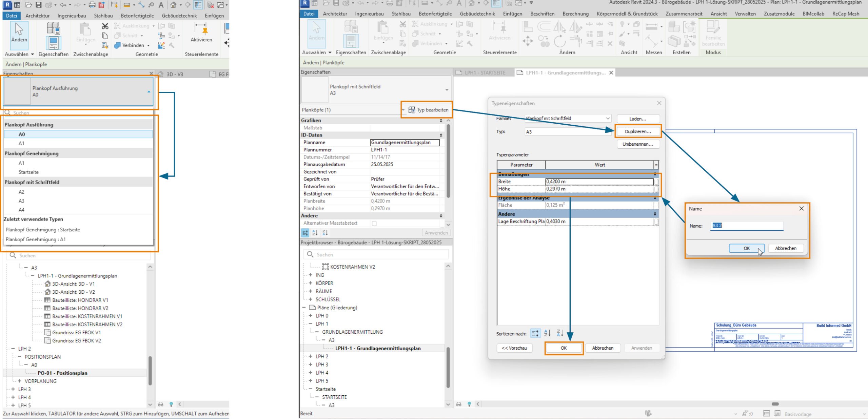Click the Typ bearbeiten button
This screenshot has height=419, width=868.
tap(429, 110)
